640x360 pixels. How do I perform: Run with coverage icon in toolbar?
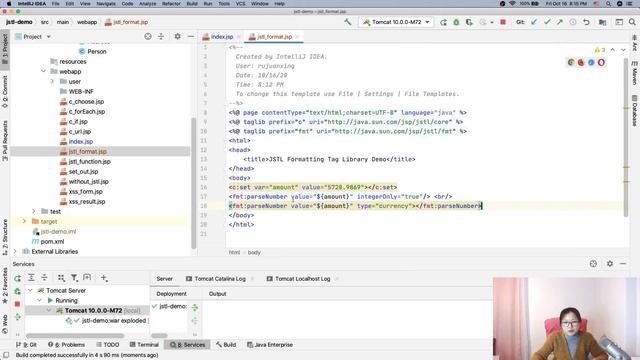tap(469, 22)
